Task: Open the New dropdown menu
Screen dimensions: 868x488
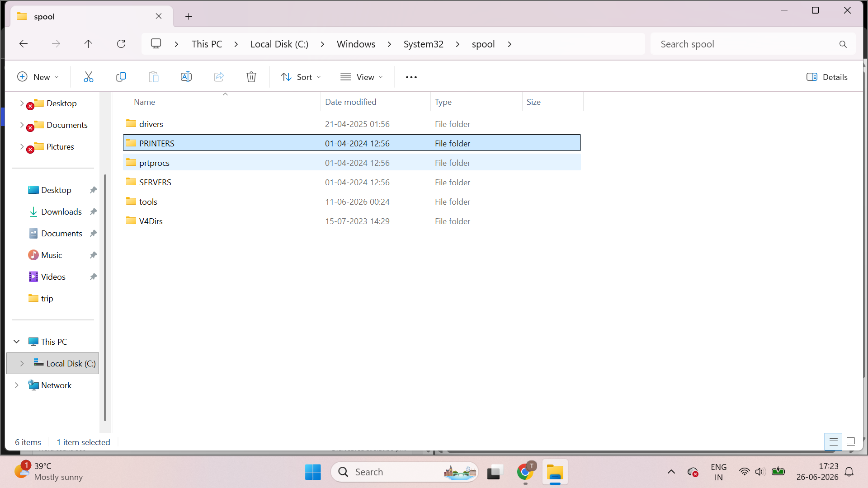Action: click(38, 77)
